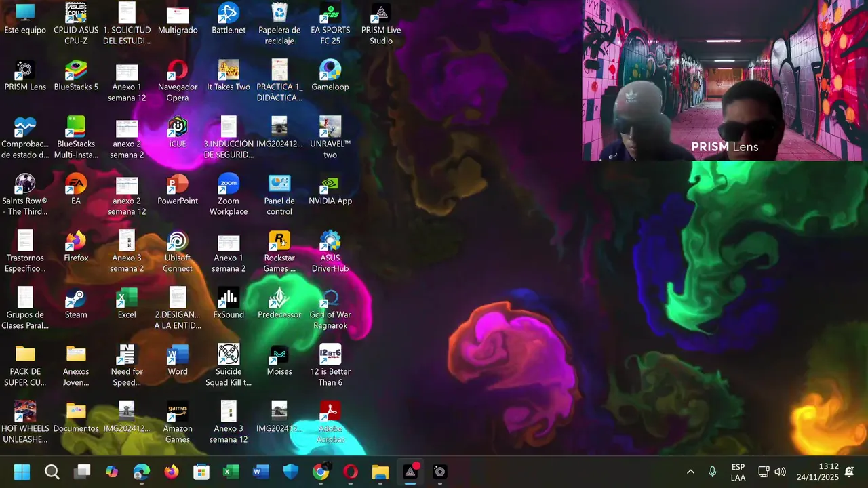The image size is (868, 488).
Task: Open the EA app desktop icon
Action: tap(76, 190)
